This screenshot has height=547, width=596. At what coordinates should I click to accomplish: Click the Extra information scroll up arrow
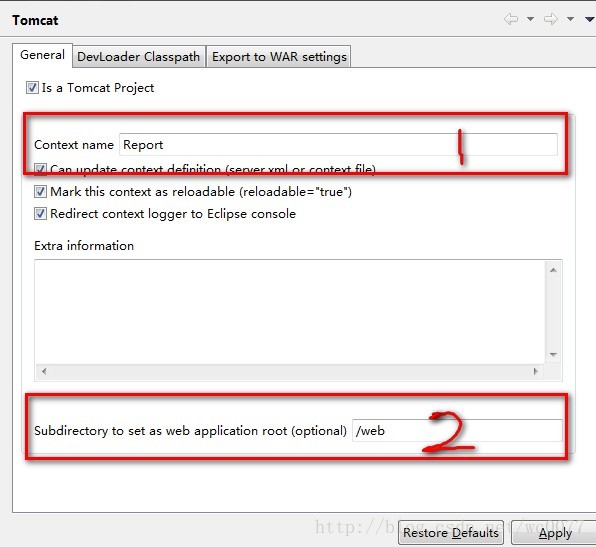(553, 270)
